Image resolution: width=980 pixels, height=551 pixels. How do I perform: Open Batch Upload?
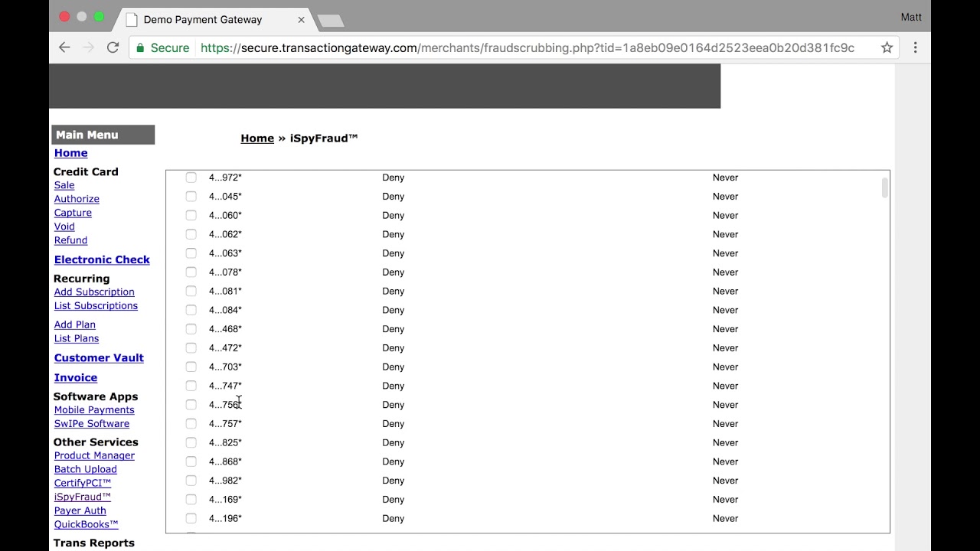85,470
